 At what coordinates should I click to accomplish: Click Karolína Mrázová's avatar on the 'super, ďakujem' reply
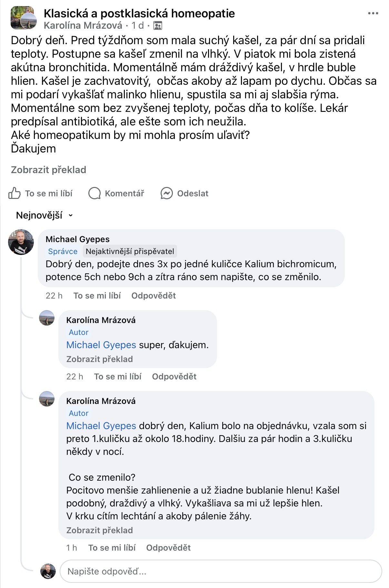coord(47,318)
